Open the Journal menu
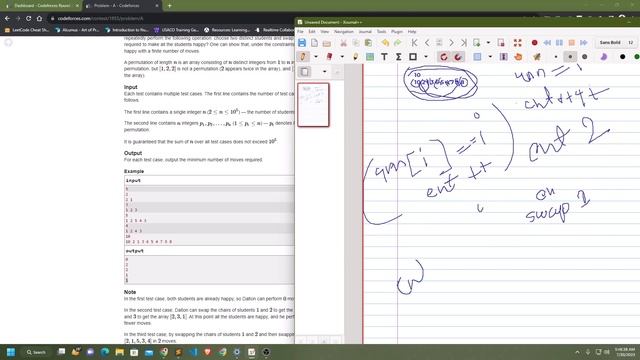 click(365, 31)
